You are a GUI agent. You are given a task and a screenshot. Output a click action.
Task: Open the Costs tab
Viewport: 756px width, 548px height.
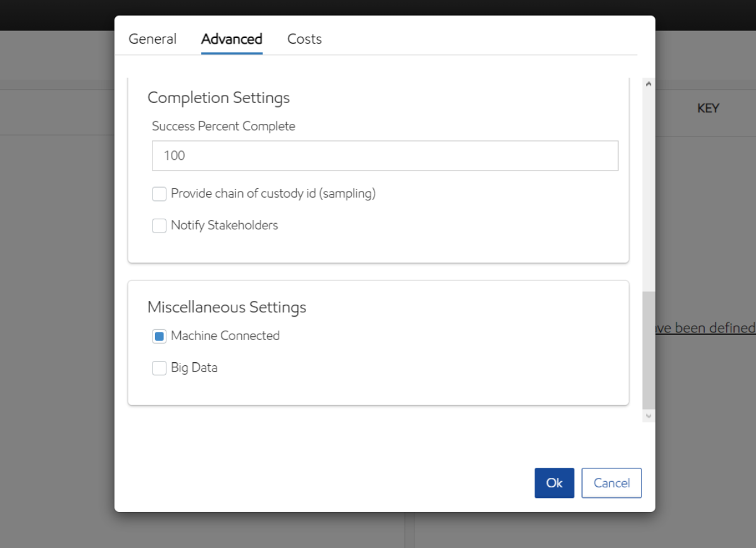point(304,39)
